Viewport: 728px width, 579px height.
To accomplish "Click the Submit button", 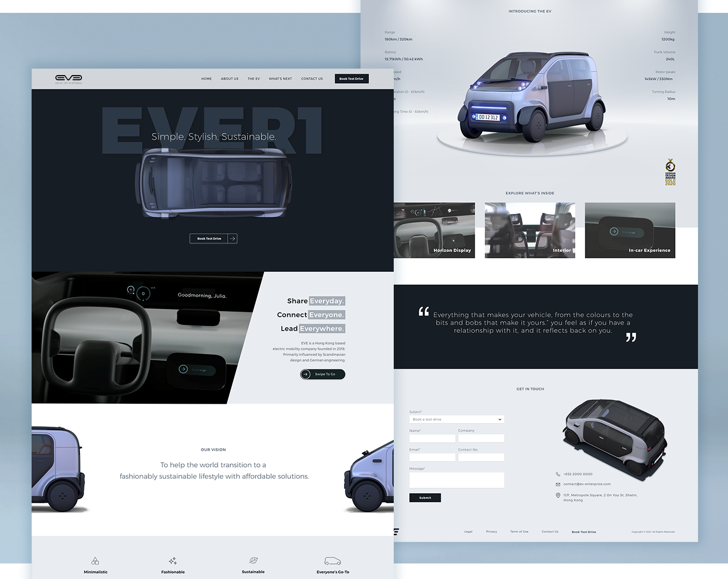I will tap(425, 498).
